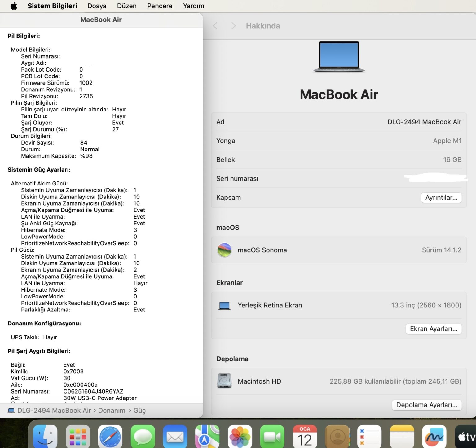Go forward in the Hakkında window
Screen dimensions: 476x448
(x=234, y=26)
